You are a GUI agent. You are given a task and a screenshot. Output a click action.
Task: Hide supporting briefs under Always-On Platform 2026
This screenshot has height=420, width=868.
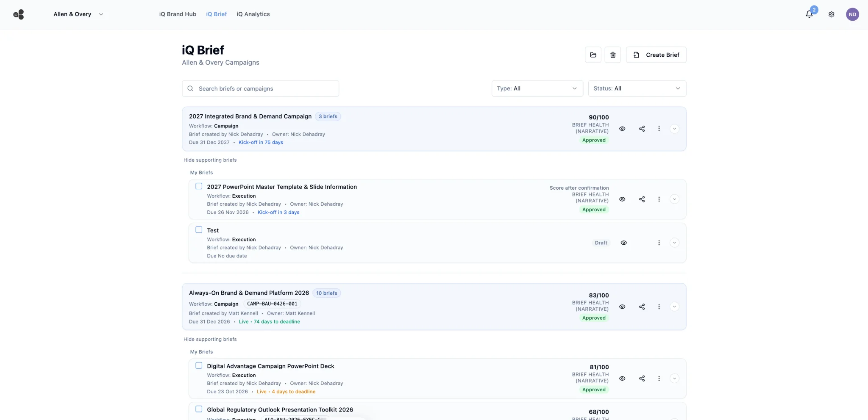[210, 339]
